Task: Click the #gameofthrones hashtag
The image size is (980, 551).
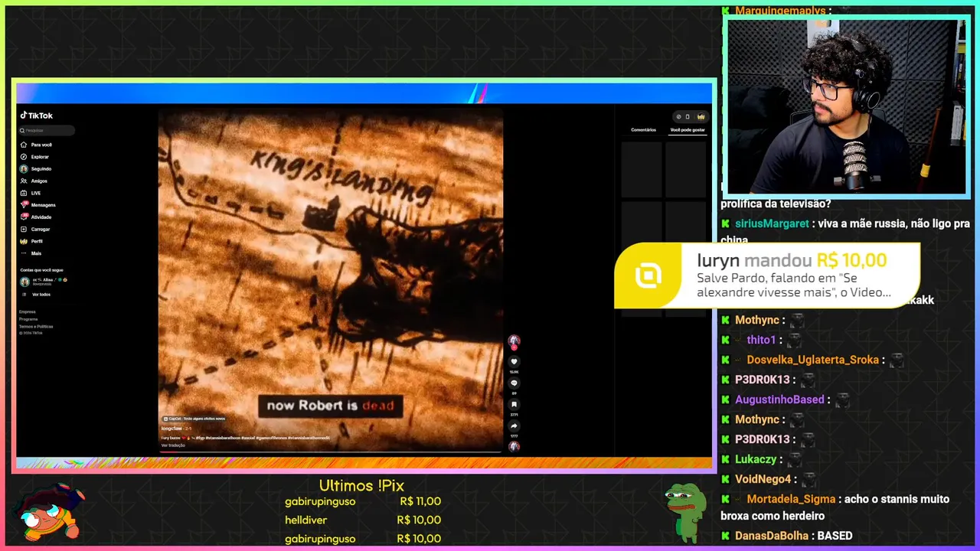Action: coord(272,438)
